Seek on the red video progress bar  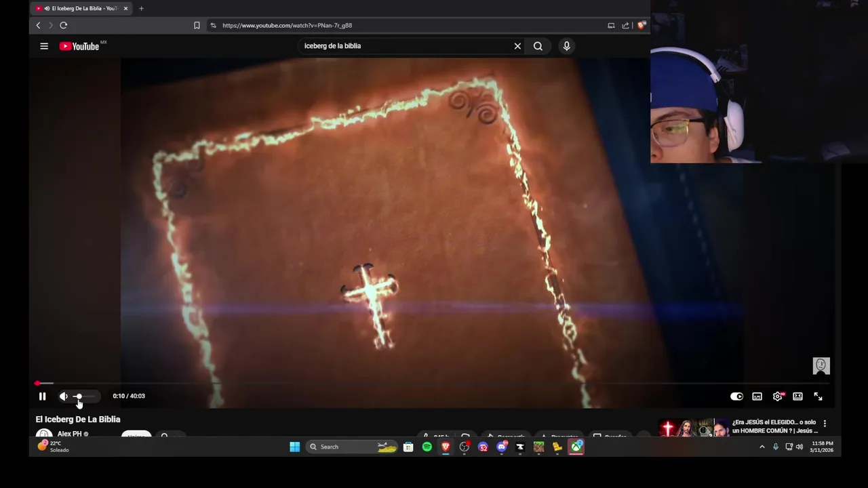tap(434, 384)
